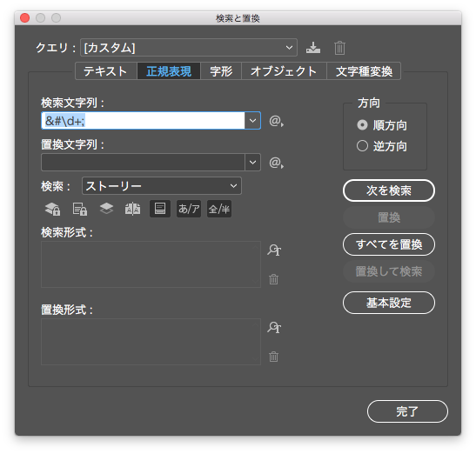Expand the 検索文字列 history dropdown arrow

[x=252, y=121]
